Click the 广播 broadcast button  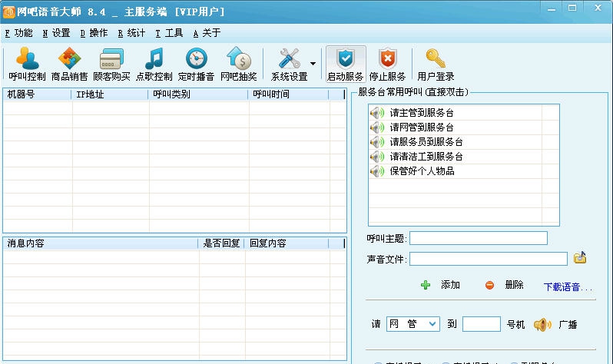pyautogui.click(x=555, y=325)
